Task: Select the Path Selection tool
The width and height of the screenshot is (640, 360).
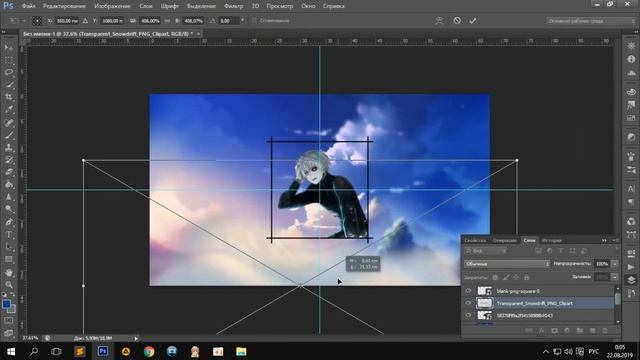Action: pyautogui.click(x=9, y=247)
